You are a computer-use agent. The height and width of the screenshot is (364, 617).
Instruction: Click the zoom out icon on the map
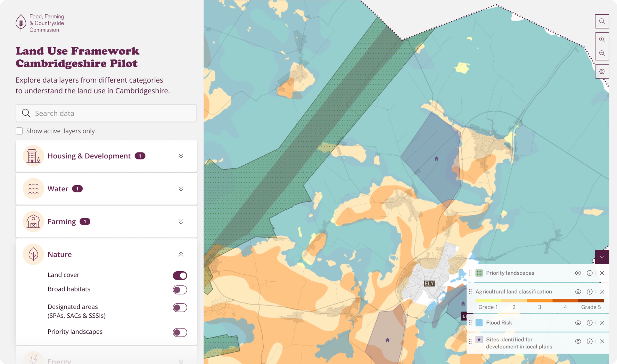[602, 53]
